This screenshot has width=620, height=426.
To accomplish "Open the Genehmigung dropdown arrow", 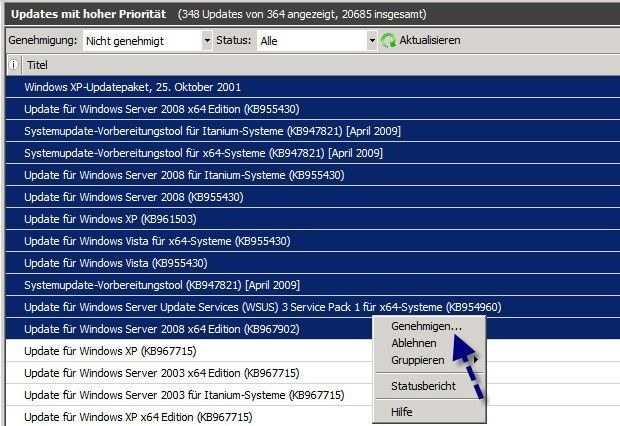I will pos(207,40).
